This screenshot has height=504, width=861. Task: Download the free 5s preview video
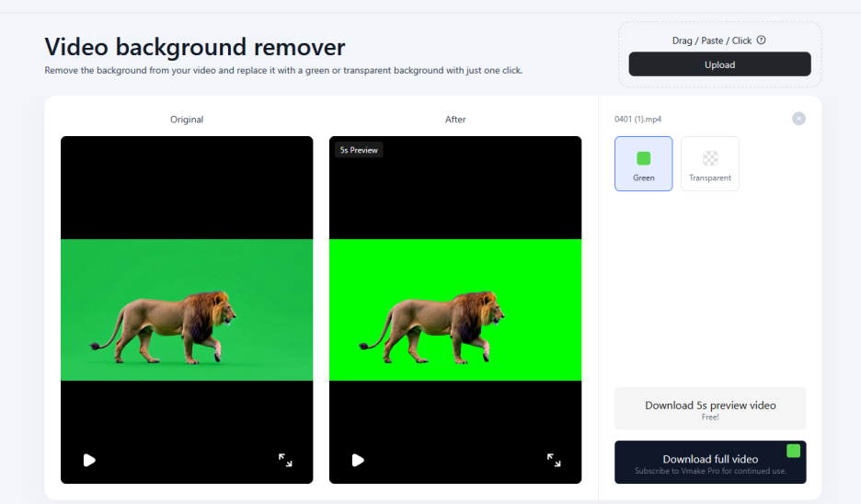pyautogui.click(x=710, y=408)
